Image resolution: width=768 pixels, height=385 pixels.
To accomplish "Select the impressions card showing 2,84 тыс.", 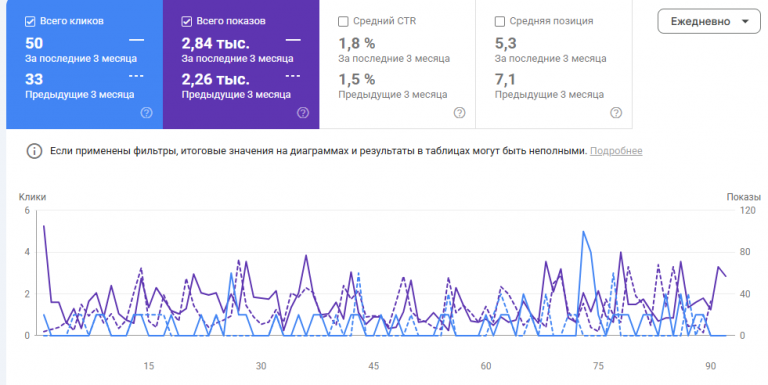I will click(x=241, y=64).
